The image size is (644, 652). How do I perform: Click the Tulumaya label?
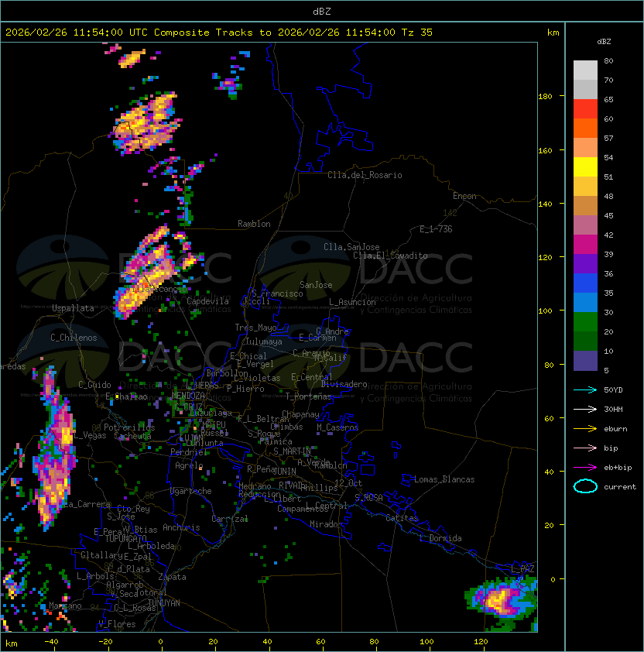(x=264, y=341)
